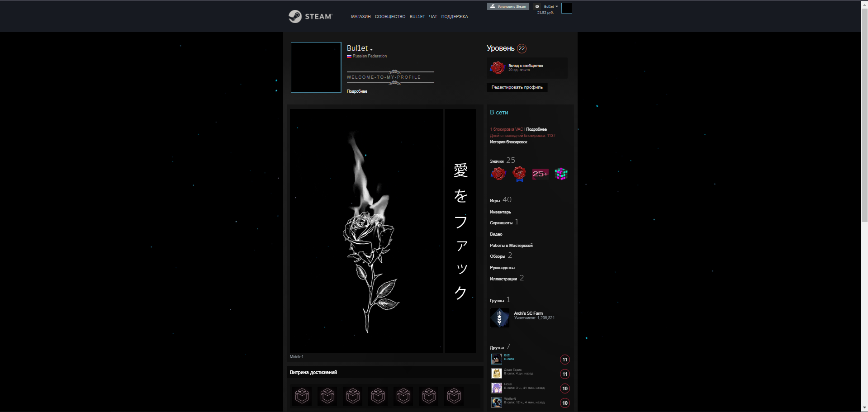Open the Инвентарь link
Image resolution: width=868 pixels, height=412 pixels.
click(x=500, y=212)
